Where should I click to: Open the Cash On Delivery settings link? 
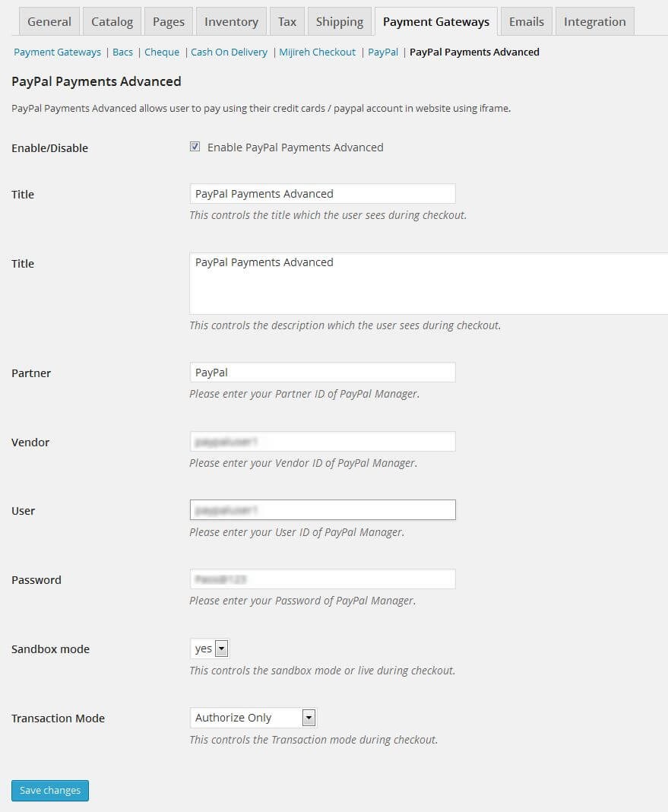click(x=228, y=52)
